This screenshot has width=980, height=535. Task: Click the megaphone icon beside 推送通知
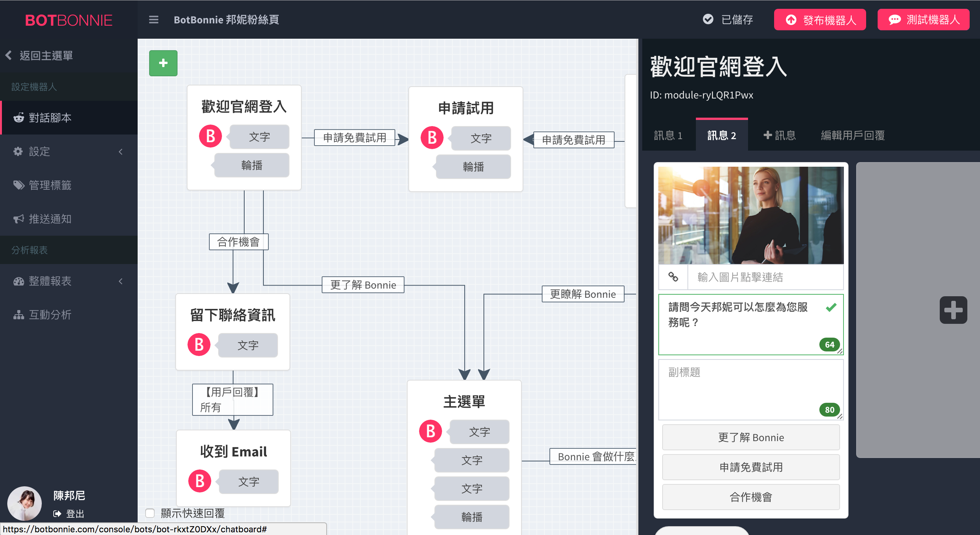pyautogui.click(x=18, y=219)
